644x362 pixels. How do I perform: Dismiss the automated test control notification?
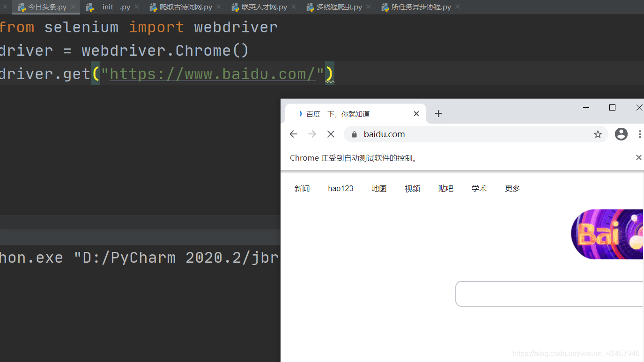pyautogui.click(x=638, y=157)
